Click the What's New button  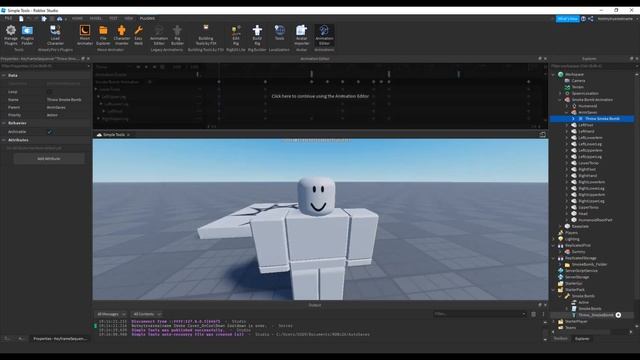coord(568,19)
